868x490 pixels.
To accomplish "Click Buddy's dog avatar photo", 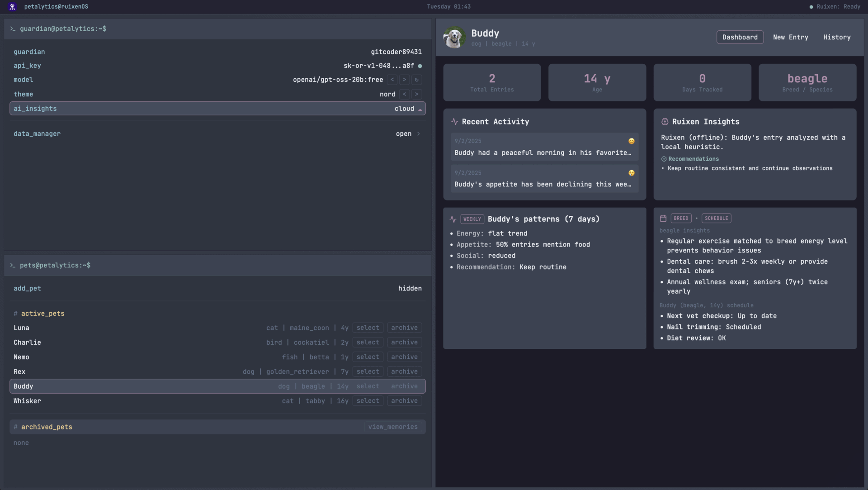I will (x=454, y=38).
